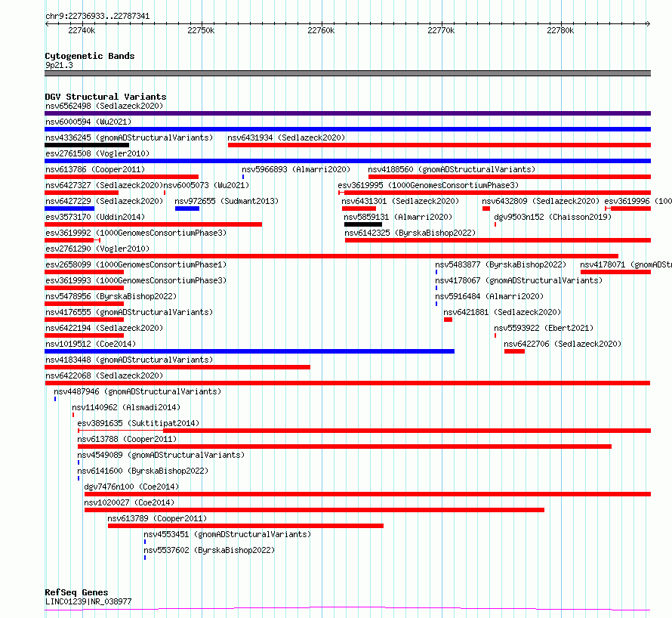The image size is (672, 618).
Task: Click the nsv6422194 (Sedlazeck2020) label
Action: (x=104, y=328)
